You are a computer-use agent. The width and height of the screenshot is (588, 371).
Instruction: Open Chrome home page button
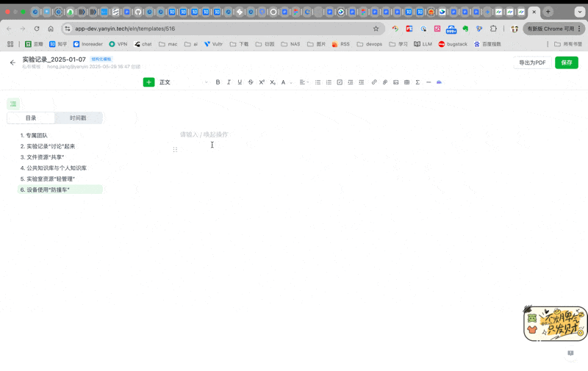click(51, 29)
